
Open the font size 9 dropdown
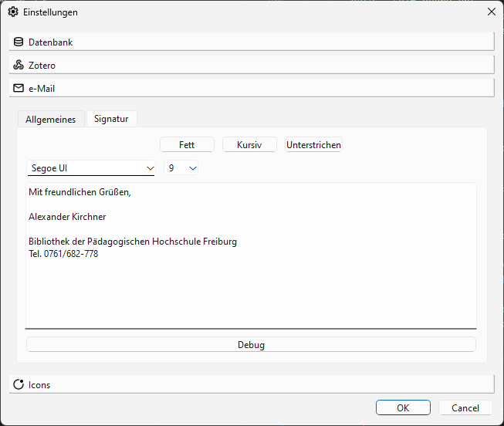(x=181, y=167)
